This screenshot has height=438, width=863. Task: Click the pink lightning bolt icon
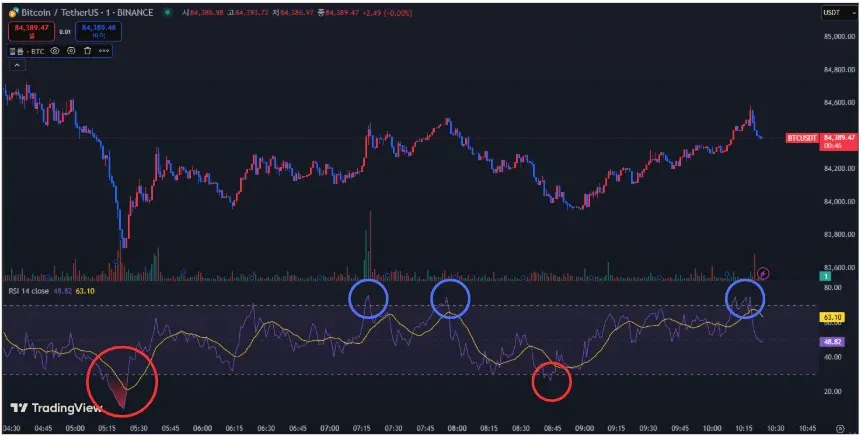pyautogui.click(x=763, y=273)
